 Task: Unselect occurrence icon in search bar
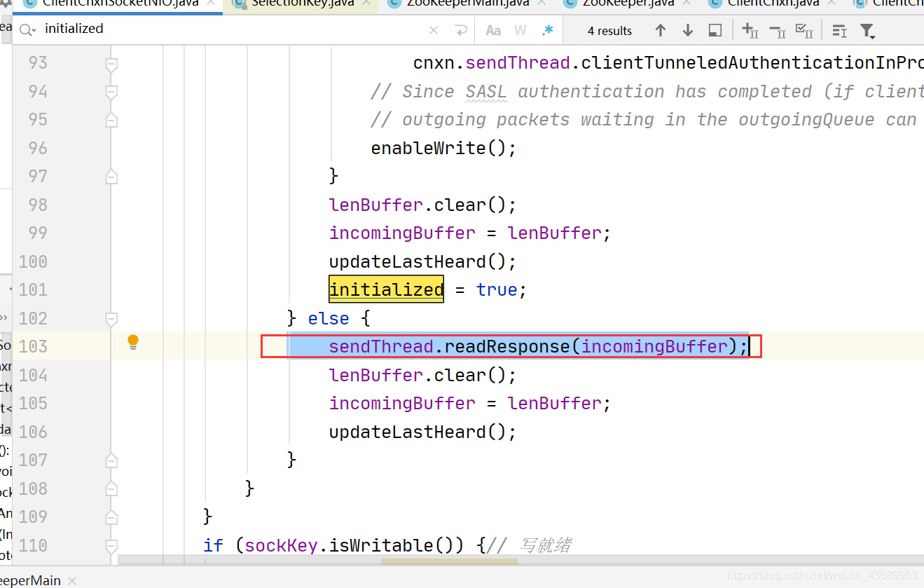click(x=778, y=30)
